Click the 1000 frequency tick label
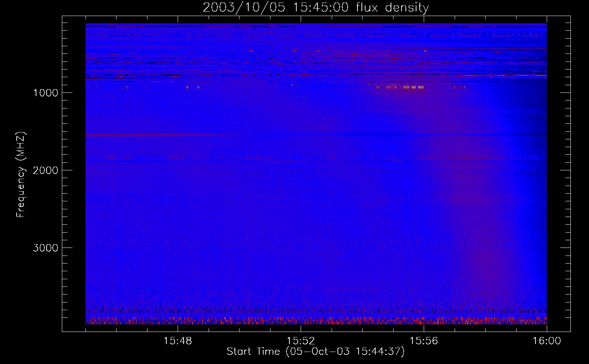 tap(46, 93)
